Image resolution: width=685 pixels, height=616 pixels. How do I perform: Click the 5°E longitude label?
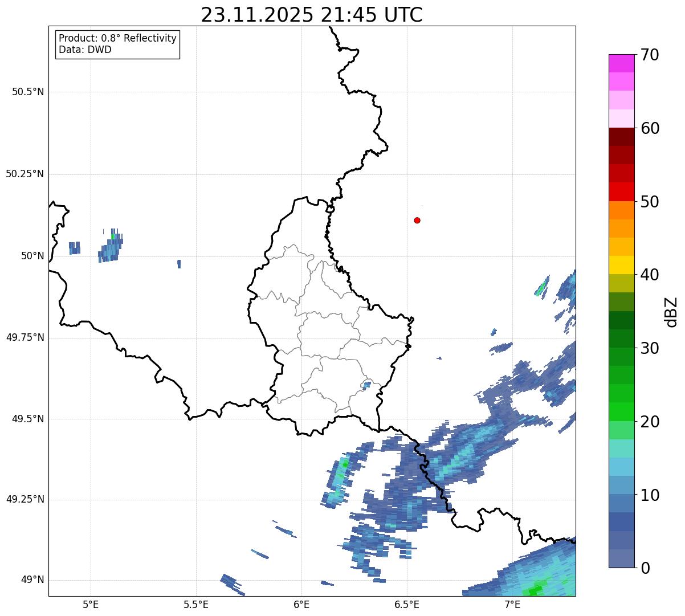[x=91, y=604]
